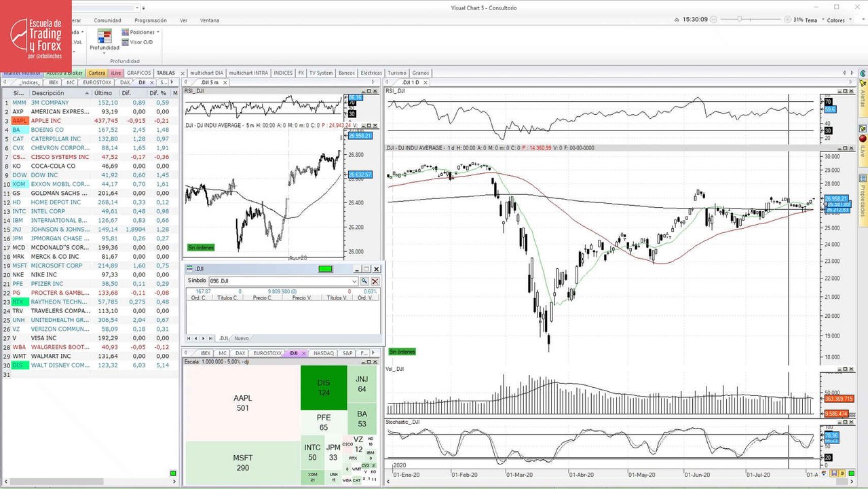The width and height of the screenshot is (868, 489).
Task: Click the AAPL 501 heatmap tile
Action: pyautogui.click(x=242, y=403)
